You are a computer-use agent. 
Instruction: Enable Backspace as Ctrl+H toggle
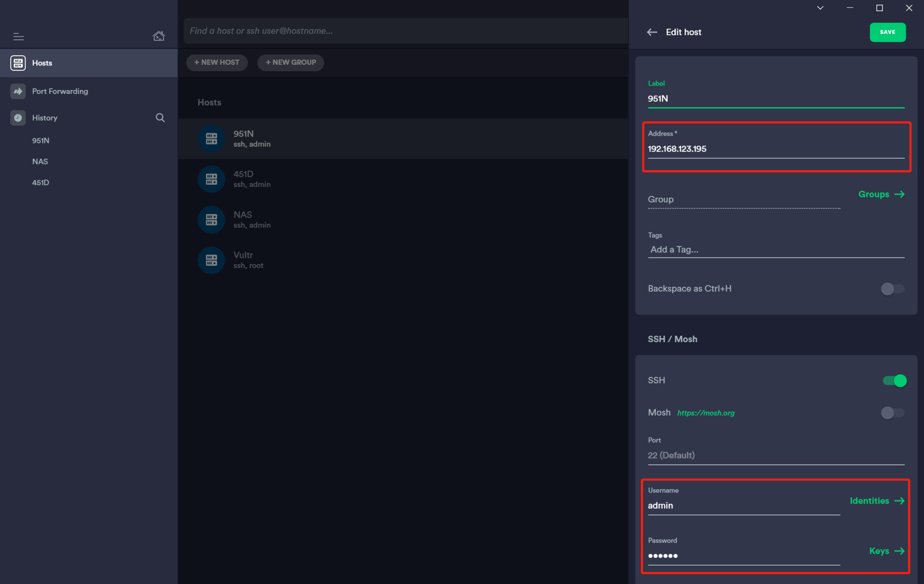tap(892, 289)
